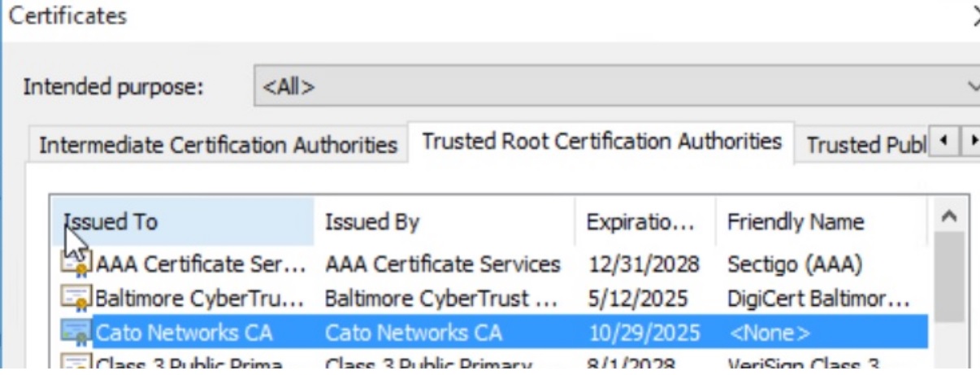This screenshot has width=980, height=375.
Task: Click the Baltimore CyberTrust certificate icon
Action: pos(78,299)
